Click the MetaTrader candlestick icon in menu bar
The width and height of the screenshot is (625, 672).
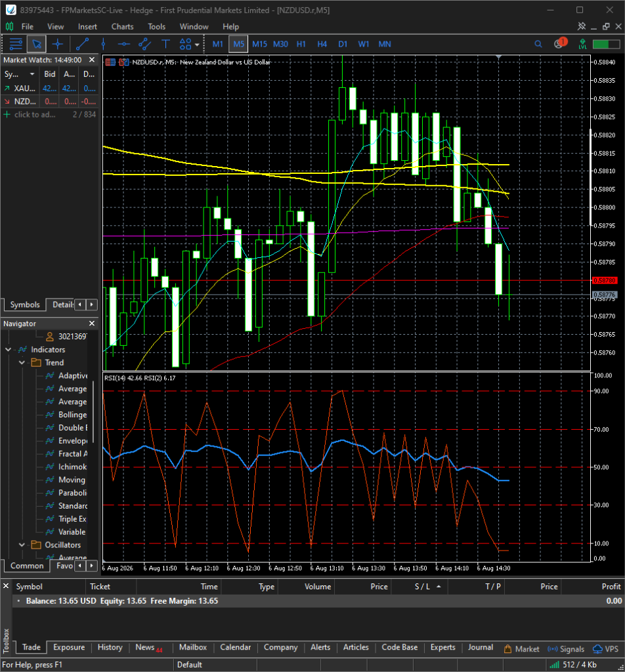click(x=9, y=26)
